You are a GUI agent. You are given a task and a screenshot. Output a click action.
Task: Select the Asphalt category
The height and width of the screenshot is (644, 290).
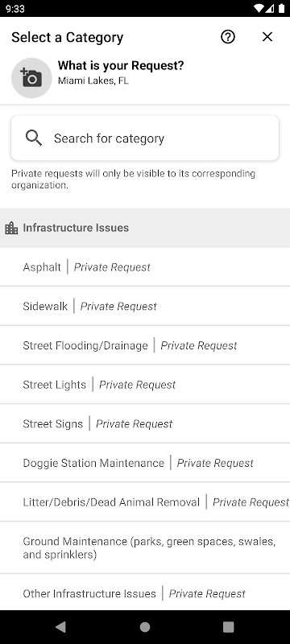pyautogui.click(x=145, y=267)
